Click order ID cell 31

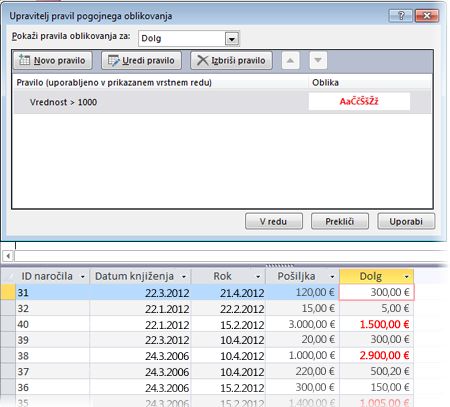(52, 293)
